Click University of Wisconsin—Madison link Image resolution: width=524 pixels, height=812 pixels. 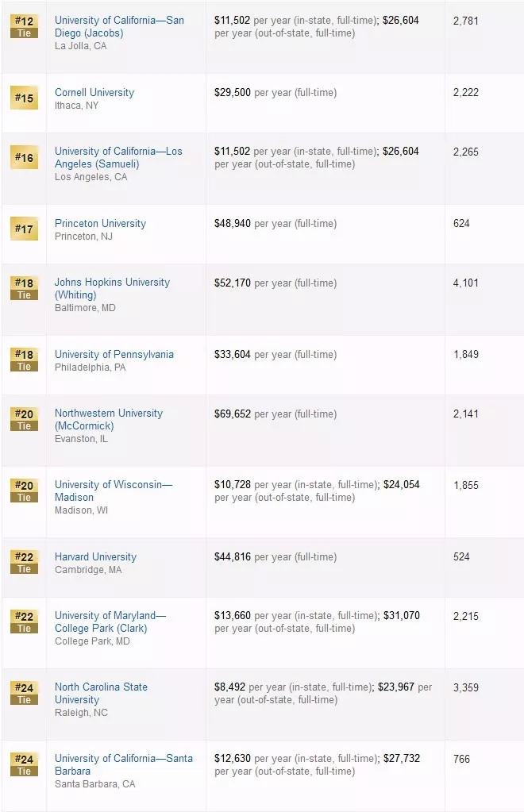tap(113, 491)
